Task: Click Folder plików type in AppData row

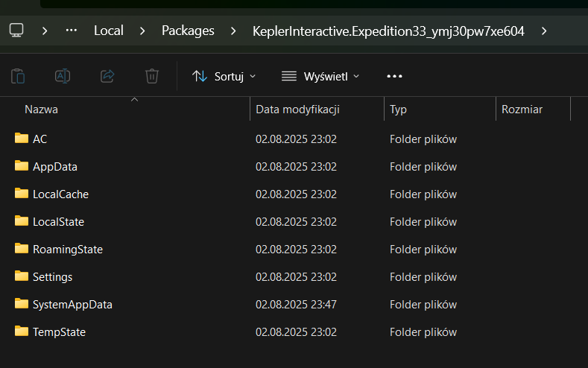Action: click(423, 167)
